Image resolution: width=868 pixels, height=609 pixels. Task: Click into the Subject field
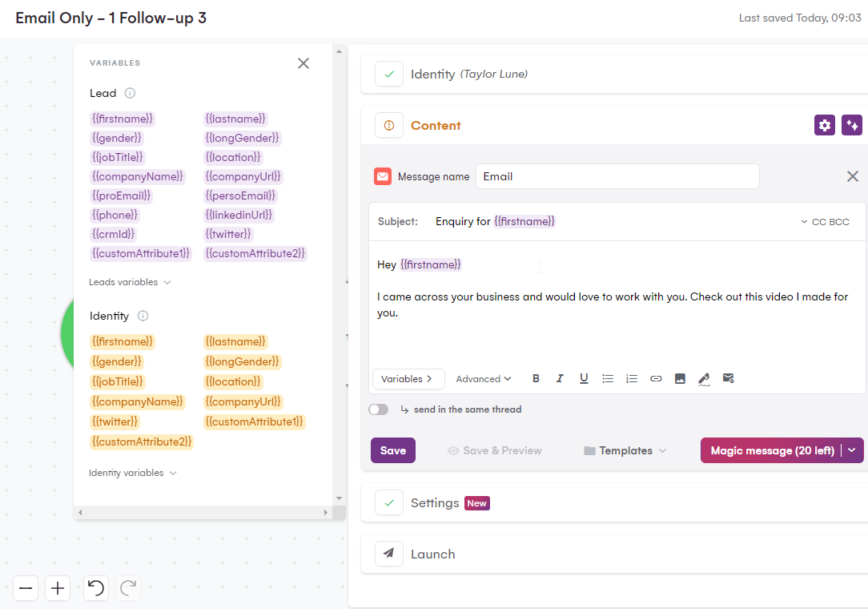pyautogui.click(x=614, y=222)
